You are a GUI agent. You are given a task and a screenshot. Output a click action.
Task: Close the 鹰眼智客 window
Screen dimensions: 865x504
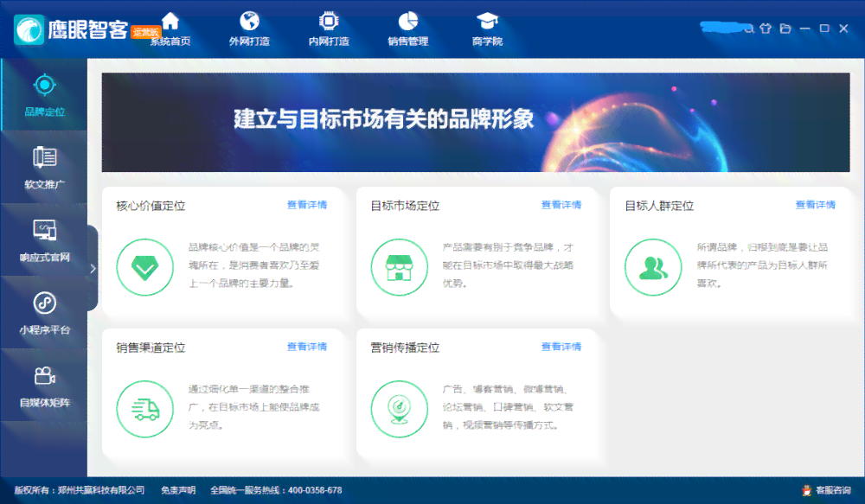(x=843, y=29)
